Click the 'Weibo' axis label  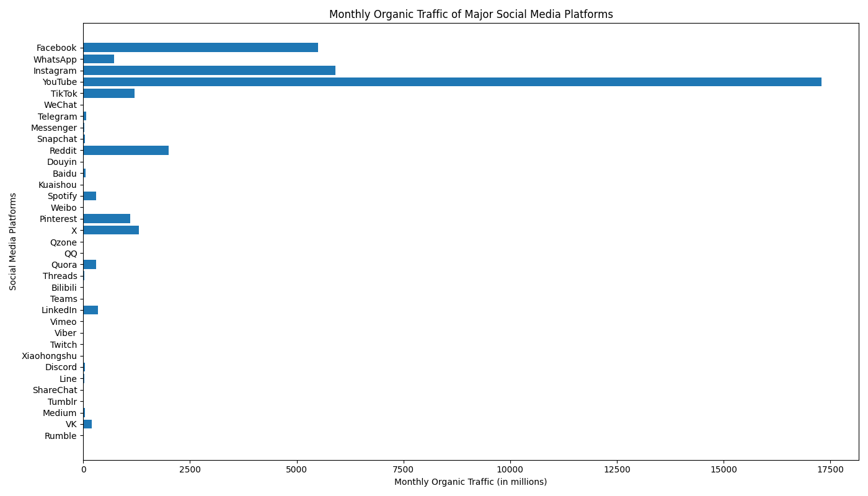pos(64,208)
